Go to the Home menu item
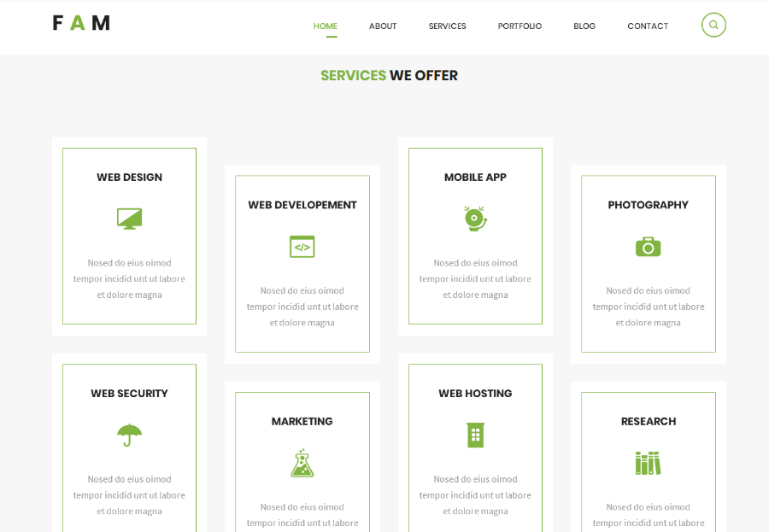Screen dimensions: 769x532 326,26
